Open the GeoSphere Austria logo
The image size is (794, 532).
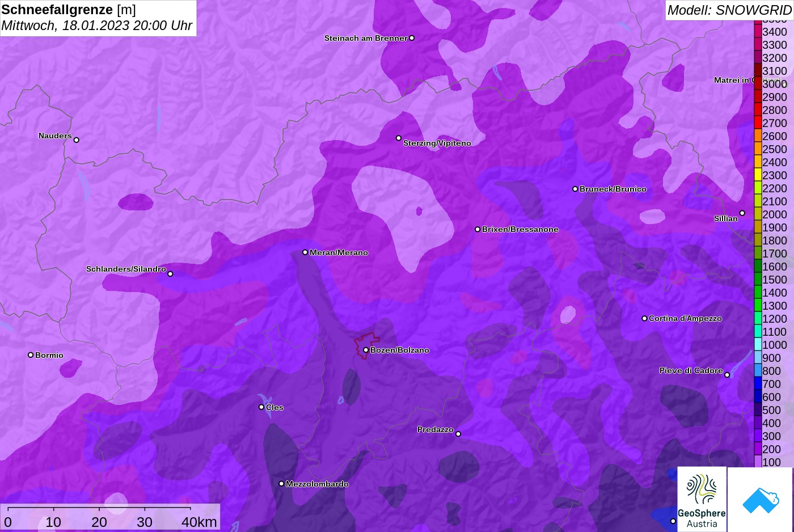point(702,500)
